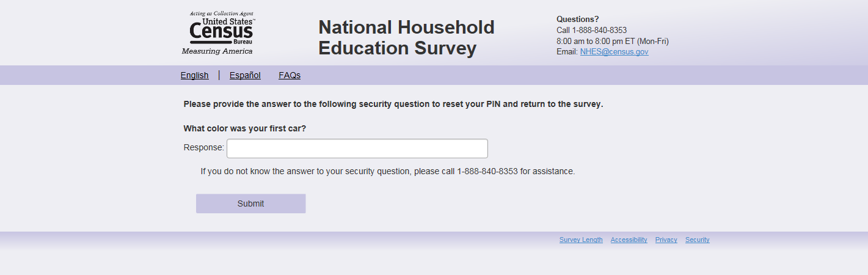Click the 'What color was your first car?' question

pyautogui.click(x=244, y=129)
